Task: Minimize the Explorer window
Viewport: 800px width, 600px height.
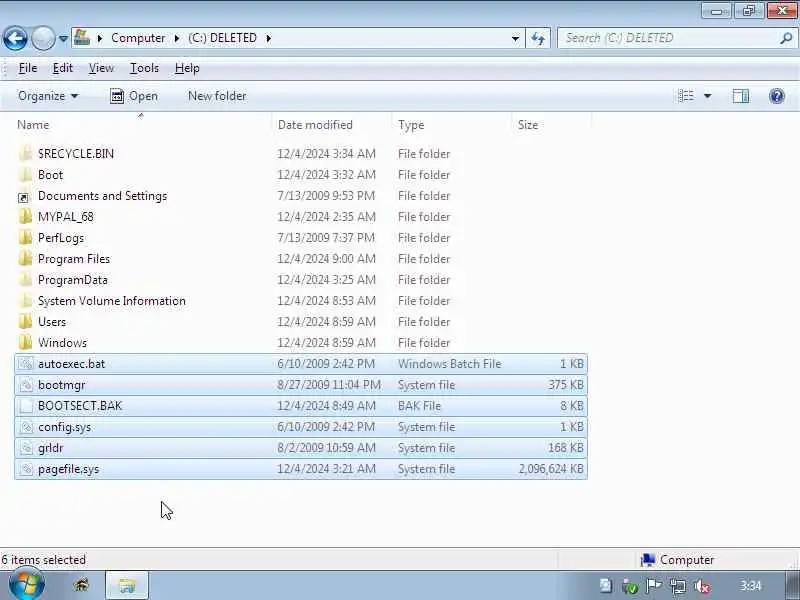Action: click(x=716, y=11)
